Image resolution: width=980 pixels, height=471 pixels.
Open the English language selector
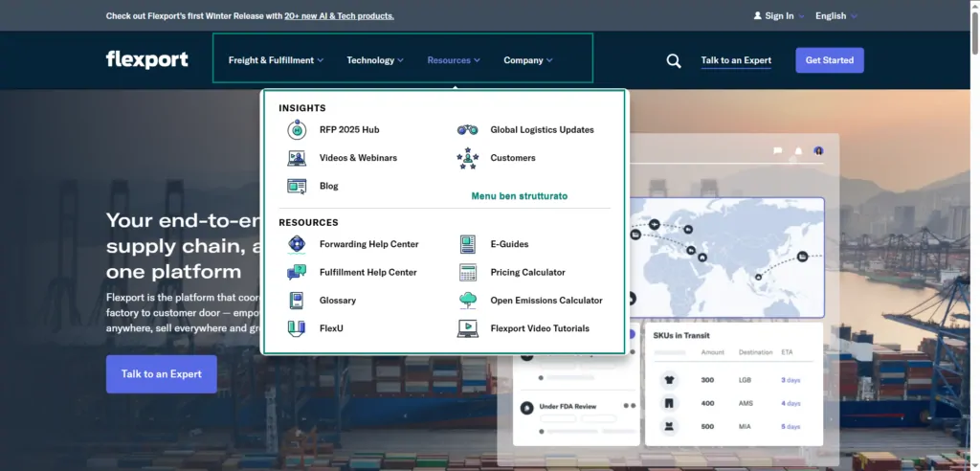836,15
